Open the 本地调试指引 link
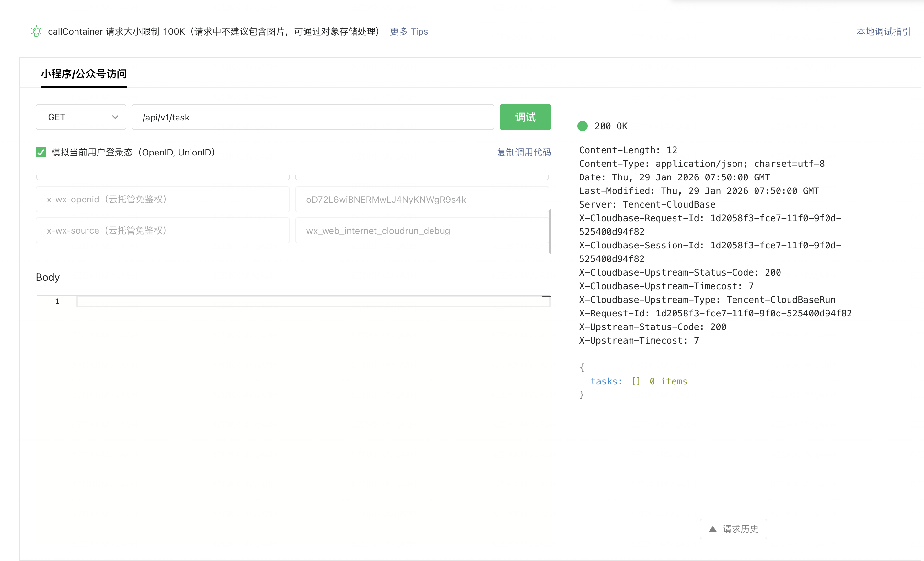Image resolution: width=924 pixels, height=561 pixels. (x=883, y=31)
